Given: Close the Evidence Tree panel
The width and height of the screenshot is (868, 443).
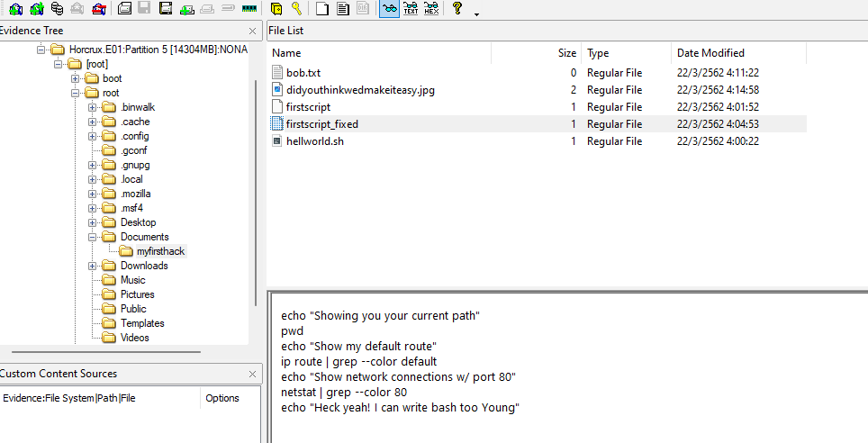Looking at the screenshot, I should pyautogui.click(x=252, y=31).
